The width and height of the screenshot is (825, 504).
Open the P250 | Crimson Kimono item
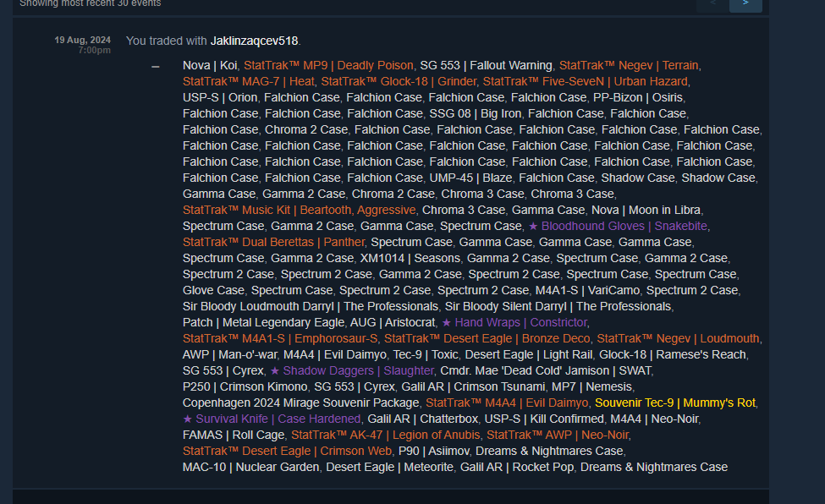[245, 386]
